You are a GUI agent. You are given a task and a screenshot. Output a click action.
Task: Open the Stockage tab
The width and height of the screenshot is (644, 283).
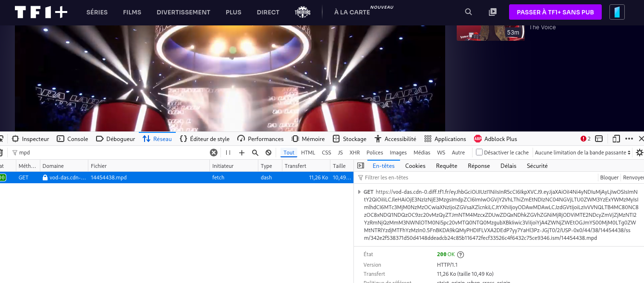point(350,139)
